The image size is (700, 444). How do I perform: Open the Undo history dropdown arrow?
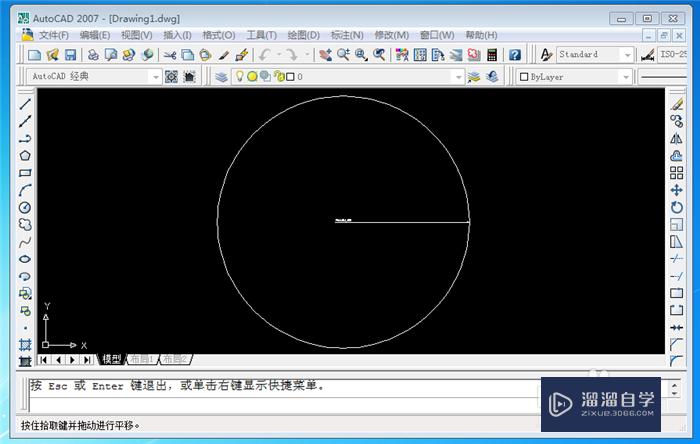pyautogui.click(x=279, y=55)
